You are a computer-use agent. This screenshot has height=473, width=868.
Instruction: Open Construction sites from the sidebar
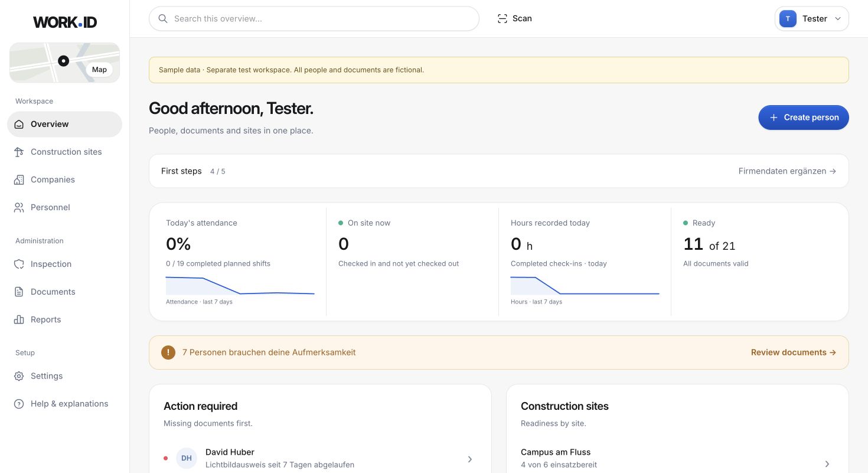pyautogui.click(x=65, y=152)
